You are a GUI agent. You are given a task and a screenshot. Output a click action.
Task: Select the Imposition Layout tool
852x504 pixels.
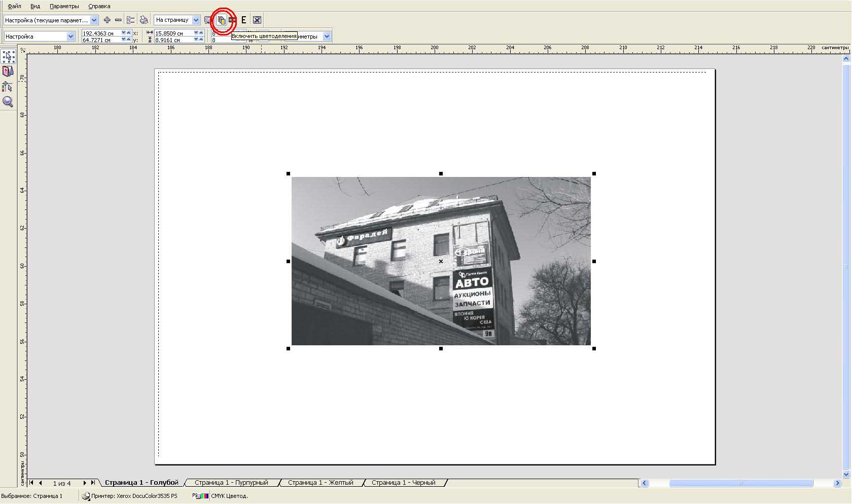[8, 71]
